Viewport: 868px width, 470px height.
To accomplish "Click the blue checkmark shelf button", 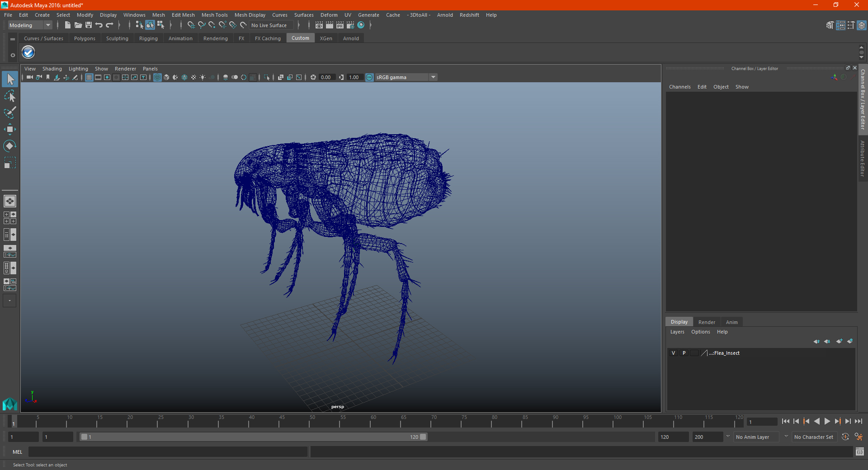I will tap(28, 52).
